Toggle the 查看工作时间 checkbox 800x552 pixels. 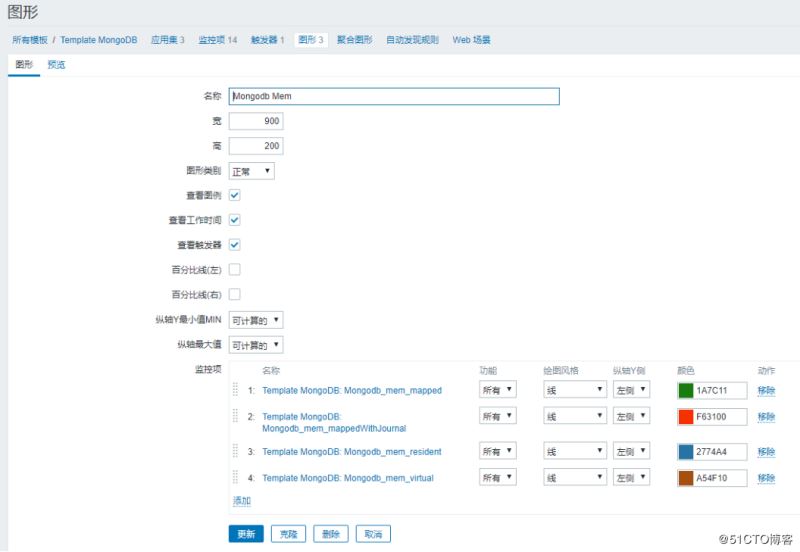[x=235, y=220]
